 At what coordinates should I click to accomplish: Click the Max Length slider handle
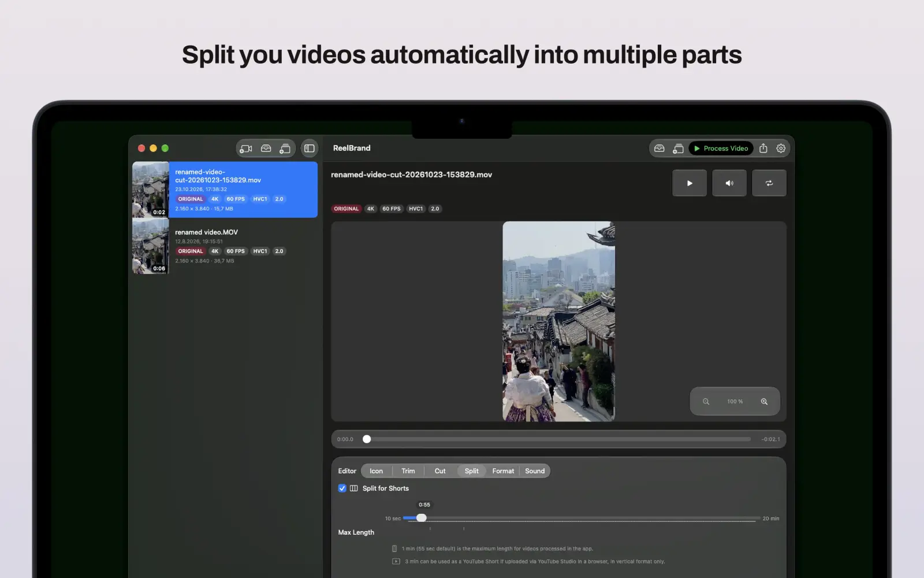[x=422, y=518]
